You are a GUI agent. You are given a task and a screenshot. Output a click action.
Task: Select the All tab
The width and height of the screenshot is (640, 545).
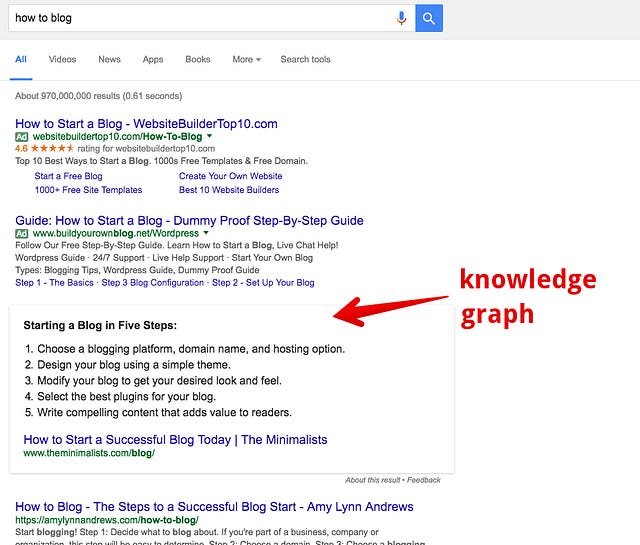[21, 60]
